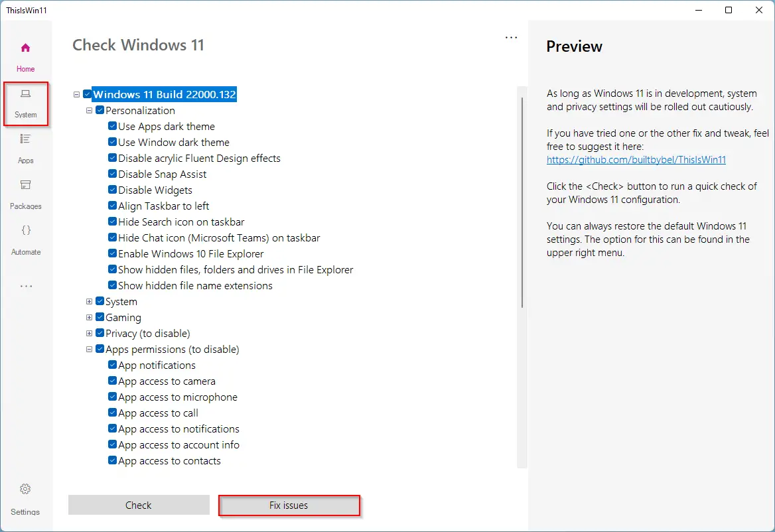
Task: Click the Check button
Action: click(x=139, y=505)
